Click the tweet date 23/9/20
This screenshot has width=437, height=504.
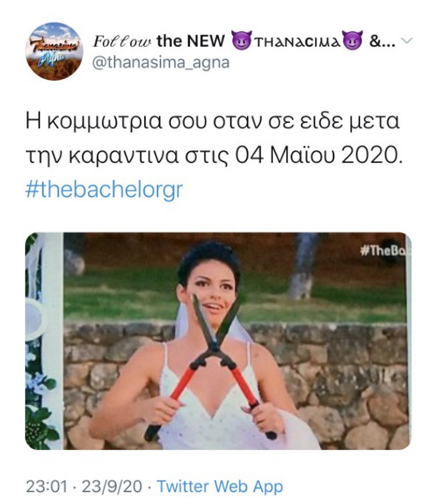[112, 486]
